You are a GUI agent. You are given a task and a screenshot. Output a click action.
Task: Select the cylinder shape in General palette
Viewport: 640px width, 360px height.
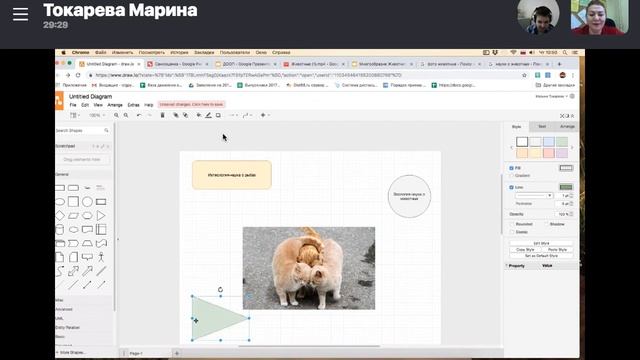click(x=60, y=229)
